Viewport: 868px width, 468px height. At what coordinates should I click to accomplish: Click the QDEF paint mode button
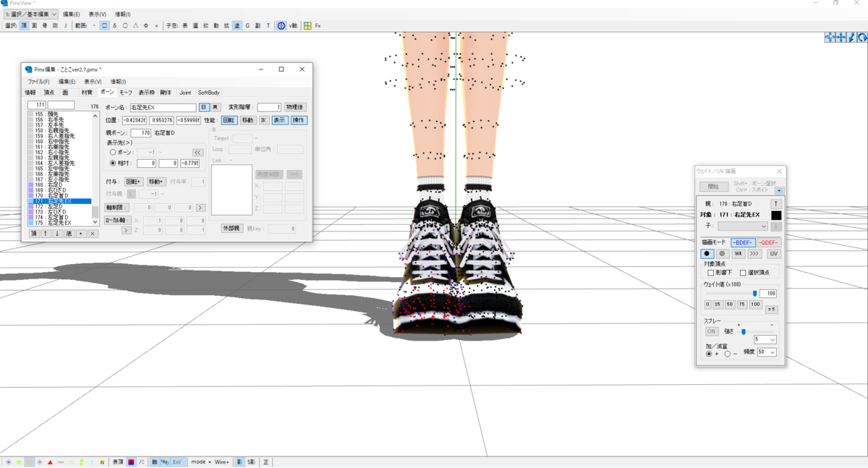[769, 242]
